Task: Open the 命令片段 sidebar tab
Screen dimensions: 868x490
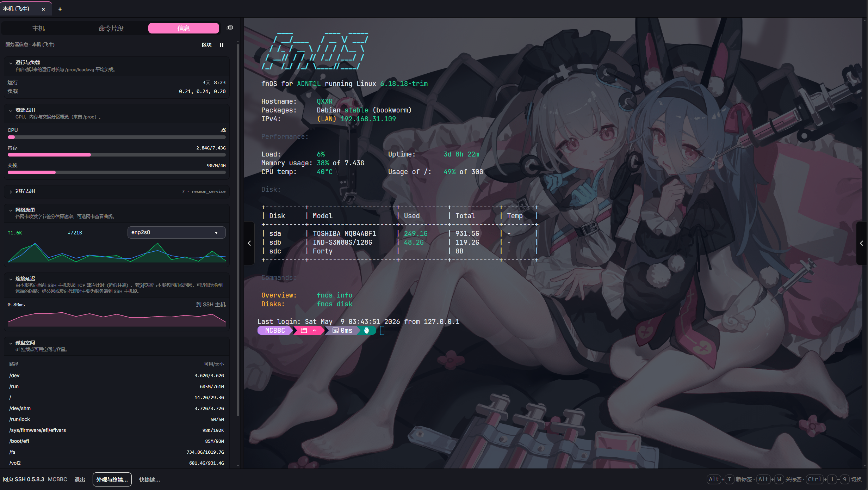Action: pyautogui.click(x=111, y=28)
